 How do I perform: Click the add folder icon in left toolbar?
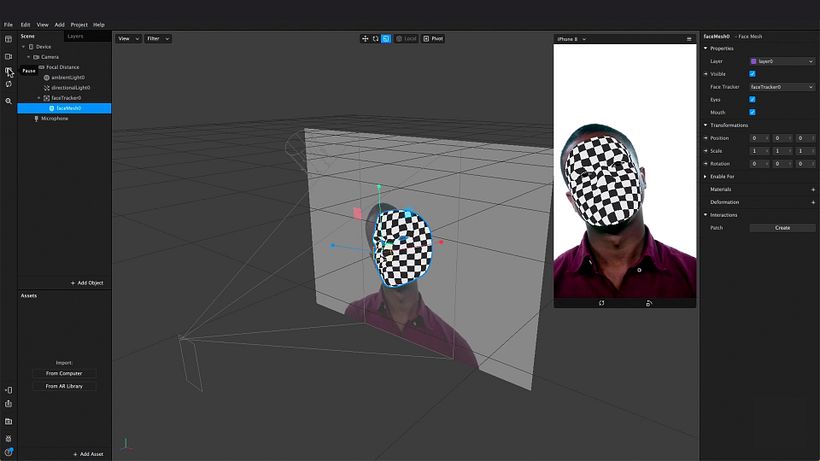(8, 421)
